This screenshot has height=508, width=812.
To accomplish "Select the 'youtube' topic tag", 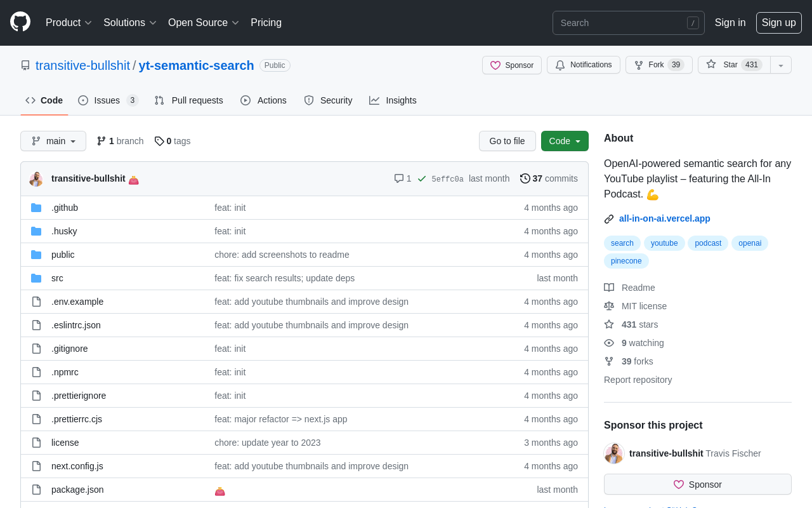I will pyautogui.click(x=664, y=243).
